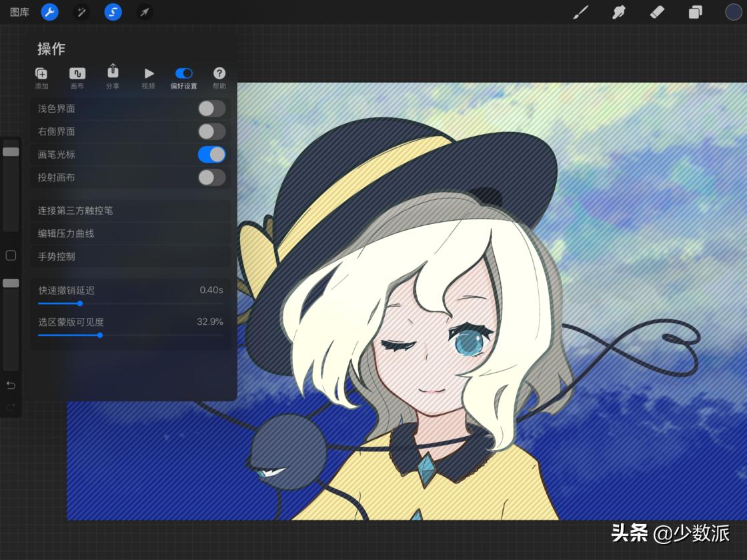Screen dimensions: 747x560
Task: Open 连接第三方触控笔 stylus settings
Action: (130, 211)
